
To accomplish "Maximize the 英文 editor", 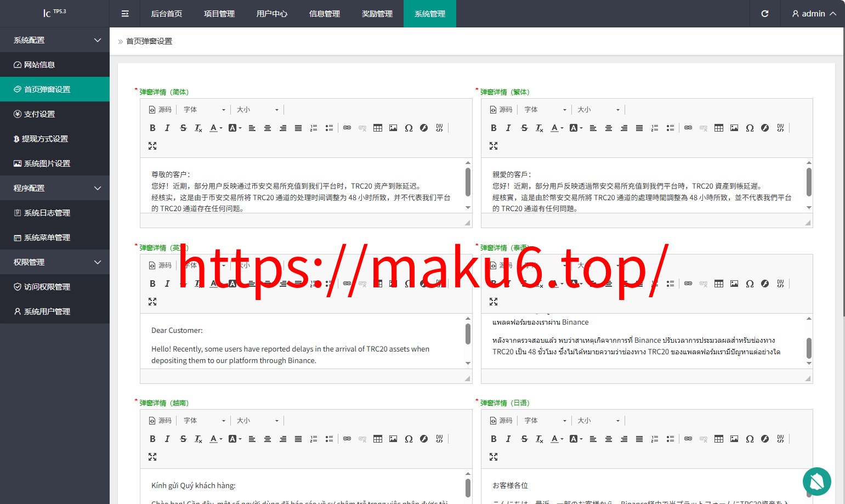I will pos(152,302).
